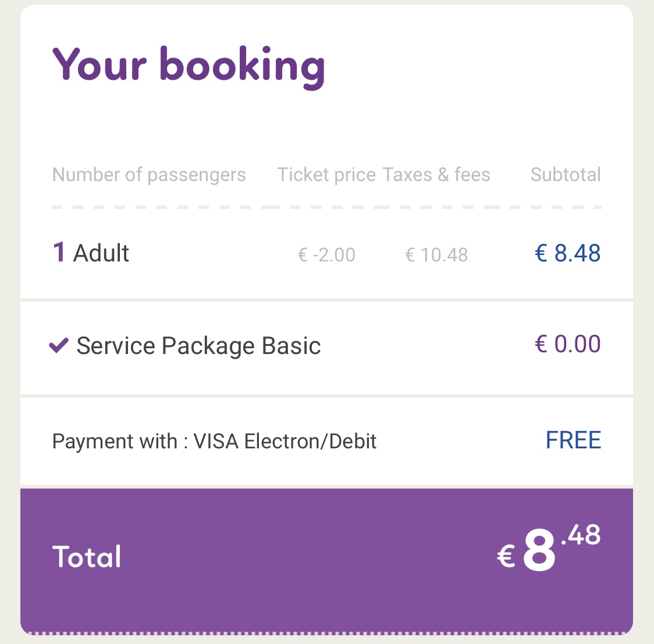Click the euro symbol in the total bar
Image resolution: width=654 pixels, height=644 pixels.
click(x=506, y=556)
